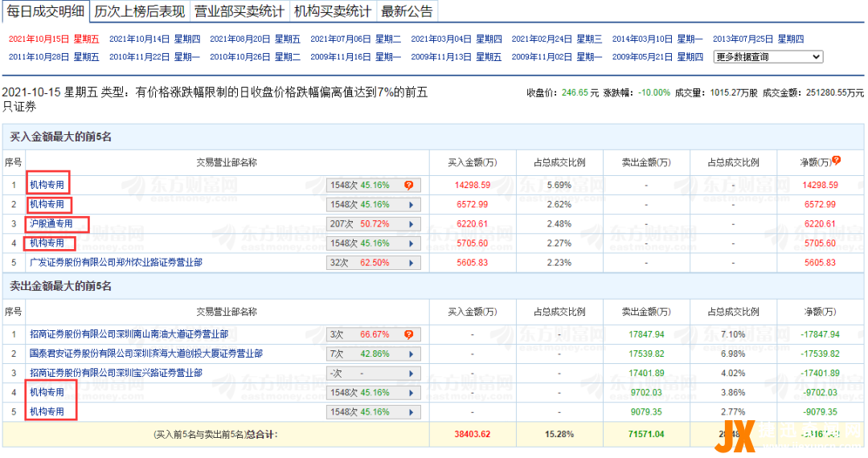Image resolution: width=868 pixels, height=458 pixels.
Task: Click the total buy amount 38403.62
Action: click(473, 434)
